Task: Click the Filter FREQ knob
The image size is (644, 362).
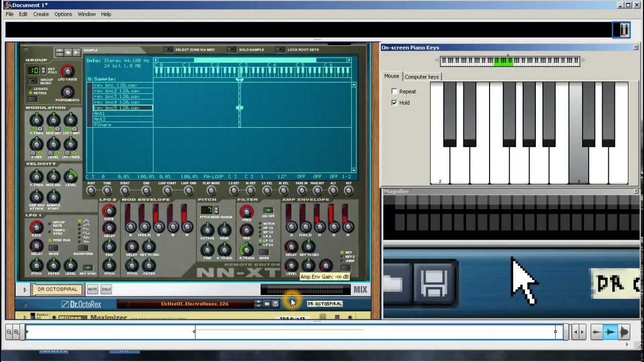Action: 247,212
